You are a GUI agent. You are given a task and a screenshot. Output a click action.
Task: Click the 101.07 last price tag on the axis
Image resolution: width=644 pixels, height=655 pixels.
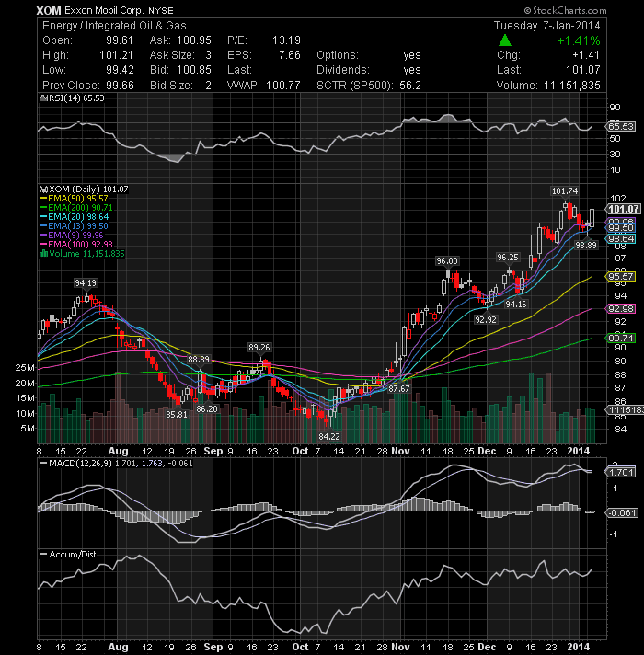623,209
